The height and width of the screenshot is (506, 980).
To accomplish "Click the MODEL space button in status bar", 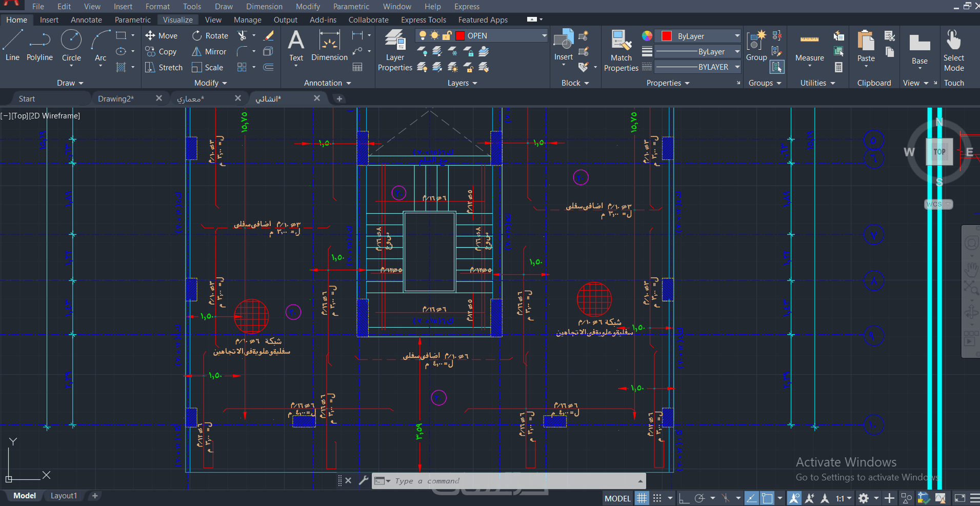I will pos(617,498).
